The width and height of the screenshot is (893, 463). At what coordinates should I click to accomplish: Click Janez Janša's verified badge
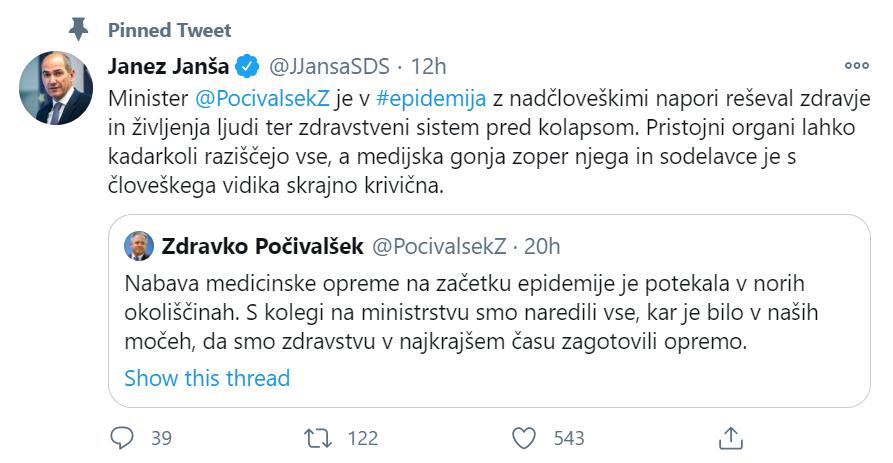point(246,66)
